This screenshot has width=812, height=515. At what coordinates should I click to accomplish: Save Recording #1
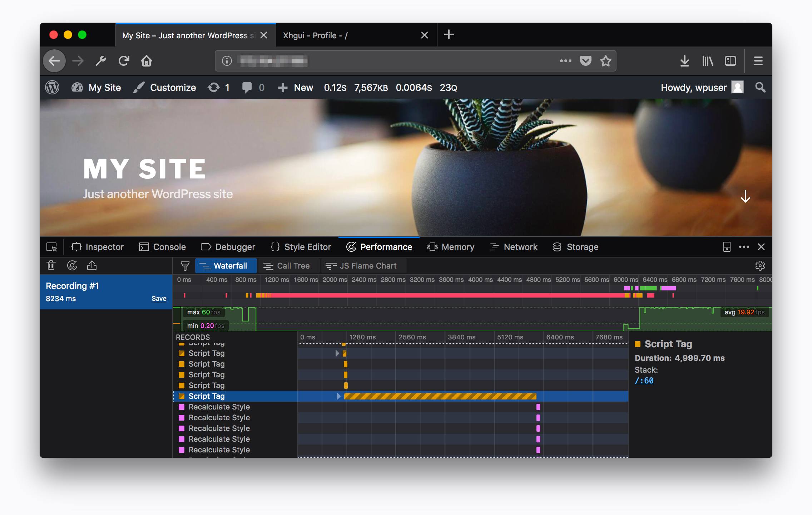[x=159, y=298]
